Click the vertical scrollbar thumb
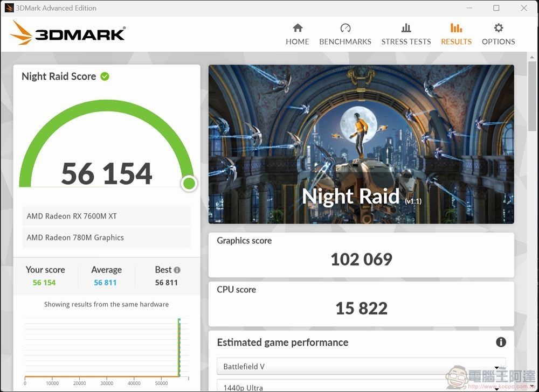Screen dimensions: 539x392 (532, 96)
